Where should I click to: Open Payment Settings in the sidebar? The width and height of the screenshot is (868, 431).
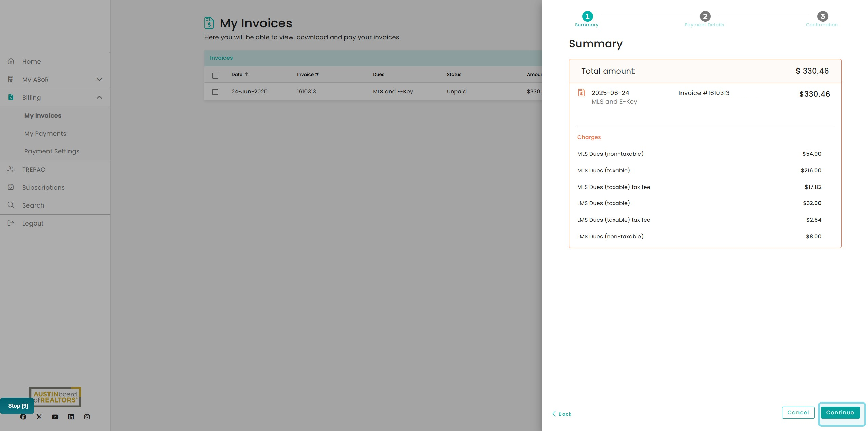[x=52, y=151]
